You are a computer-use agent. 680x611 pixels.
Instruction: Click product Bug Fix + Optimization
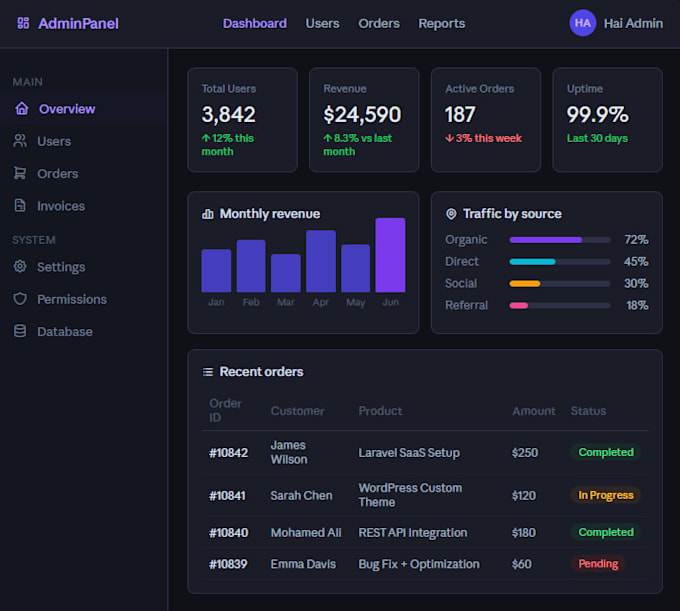tap(419, 564)
